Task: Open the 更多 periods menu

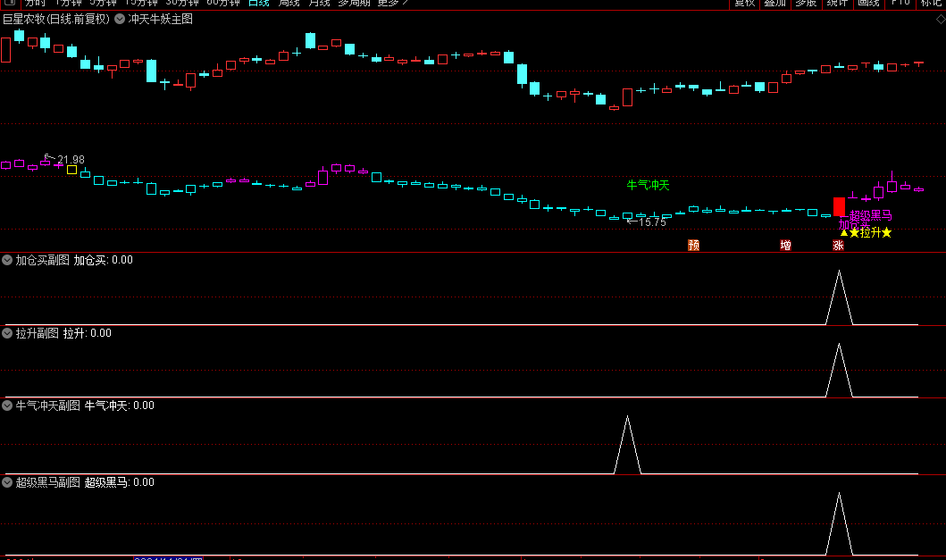Action: 392,3
